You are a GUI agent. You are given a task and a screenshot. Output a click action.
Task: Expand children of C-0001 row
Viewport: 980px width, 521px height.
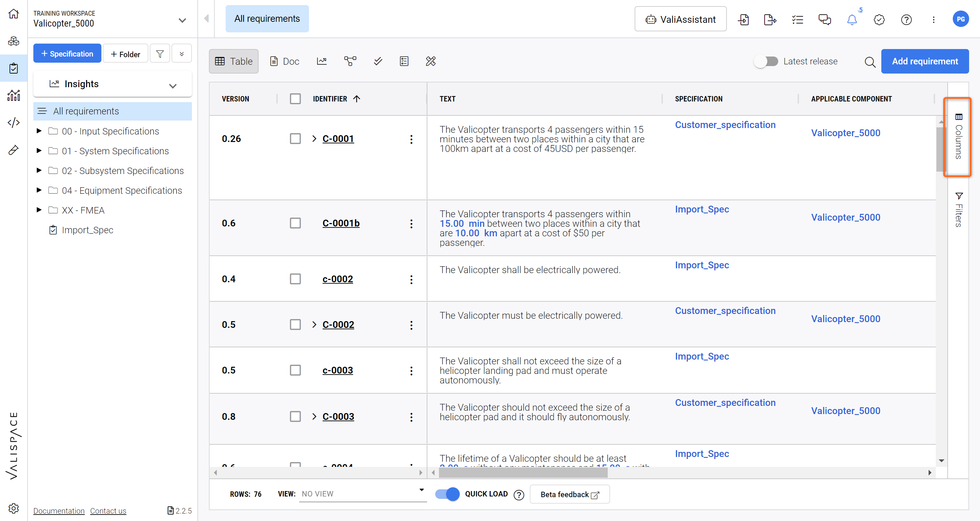(314, 139)
